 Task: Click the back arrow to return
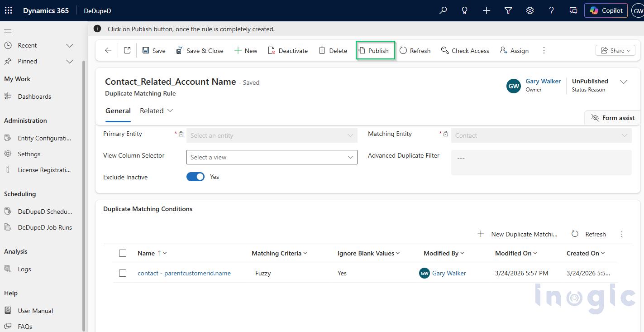(x=107, y=50)
